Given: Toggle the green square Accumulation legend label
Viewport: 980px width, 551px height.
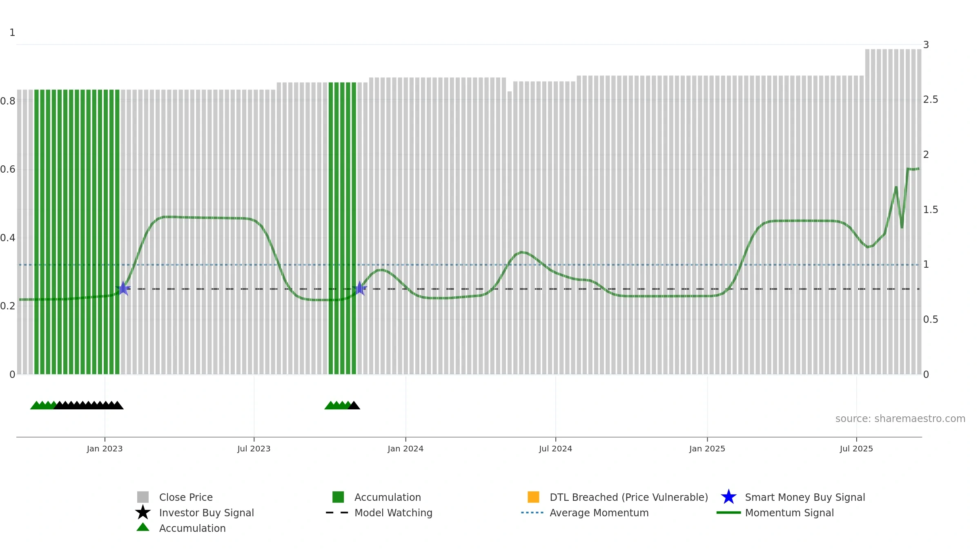Looking at the screenshot, I should 388,497.
